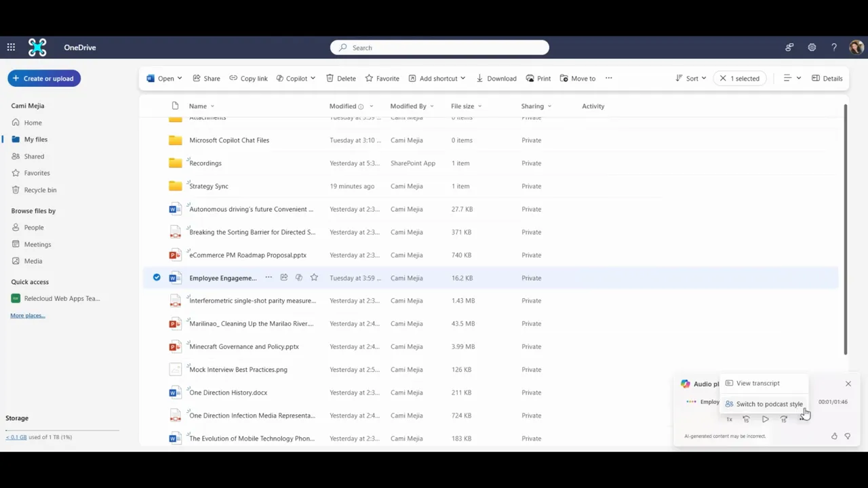Open storage usage 0.1 GB link
This screenshot has width=868, height=488.
click(x=16, y=437)
